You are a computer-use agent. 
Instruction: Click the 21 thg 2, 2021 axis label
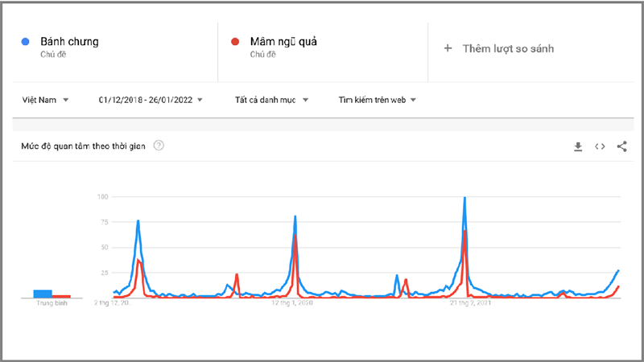[x=471, y=303]
